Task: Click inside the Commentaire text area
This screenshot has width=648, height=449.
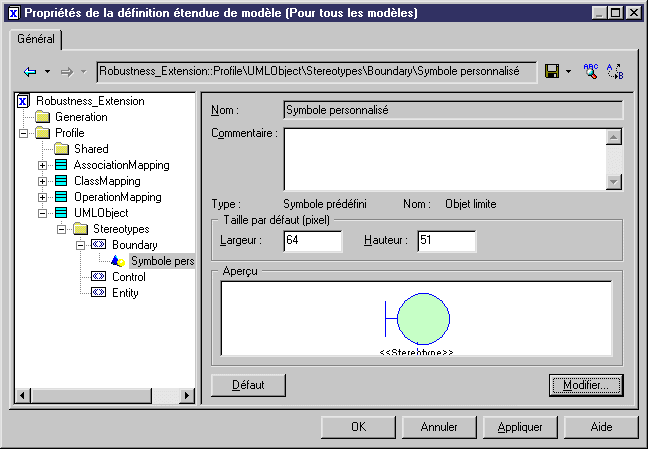Action: [445, 159]
